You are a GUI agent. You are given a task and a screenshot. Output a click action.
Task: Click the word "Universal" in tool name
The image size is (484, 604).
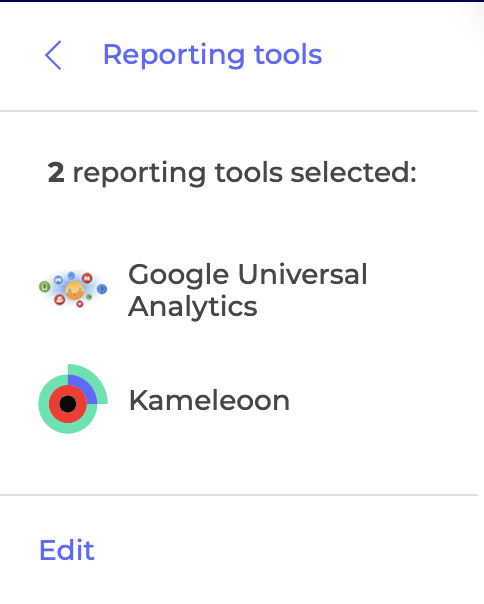point(303,274)
